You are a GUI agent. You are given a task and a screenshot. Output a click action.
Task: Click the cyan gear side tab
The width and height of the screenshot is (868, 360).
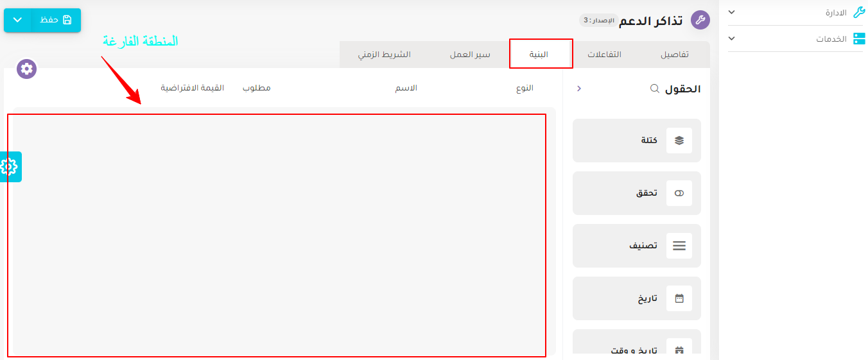[x=10, y=167]
